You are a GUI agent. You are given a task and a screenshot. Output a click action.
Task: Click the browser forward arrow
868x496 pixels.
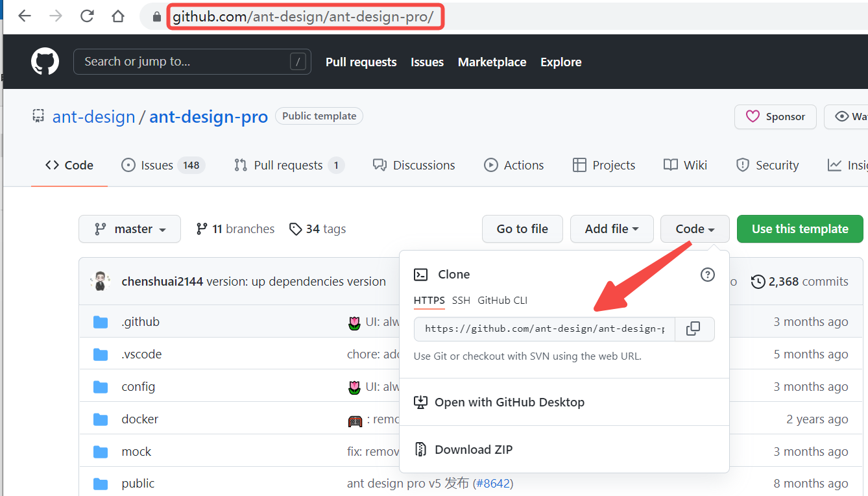click(56, 16)
